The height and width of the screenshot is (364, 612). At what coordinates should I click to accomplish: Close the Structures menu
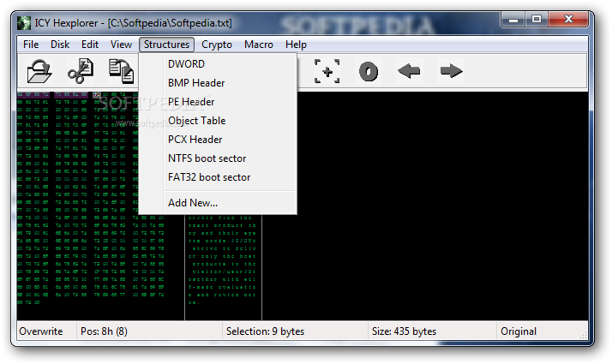(x=166, y=45)
